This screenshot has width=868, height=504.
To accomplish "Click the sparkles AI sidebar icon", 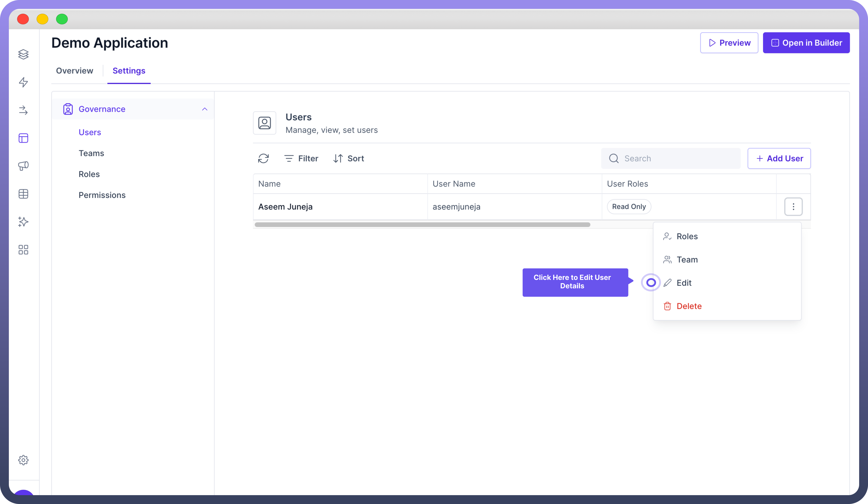I will 23,221.
